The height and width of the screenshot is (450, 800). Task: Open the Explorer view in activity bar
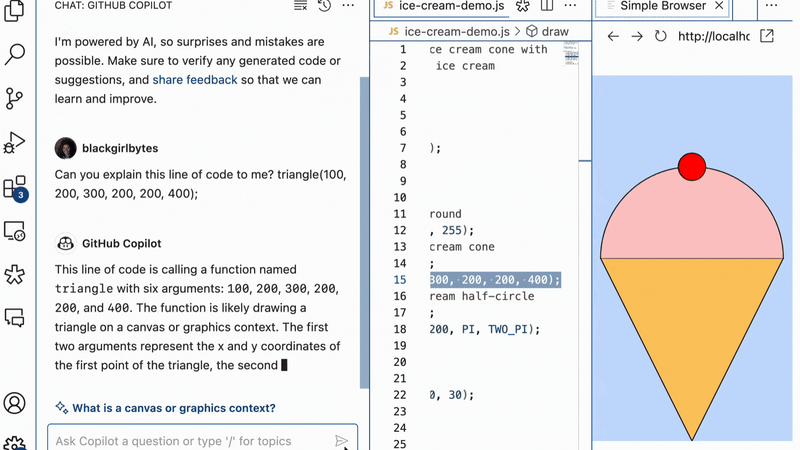pos(14,10)
